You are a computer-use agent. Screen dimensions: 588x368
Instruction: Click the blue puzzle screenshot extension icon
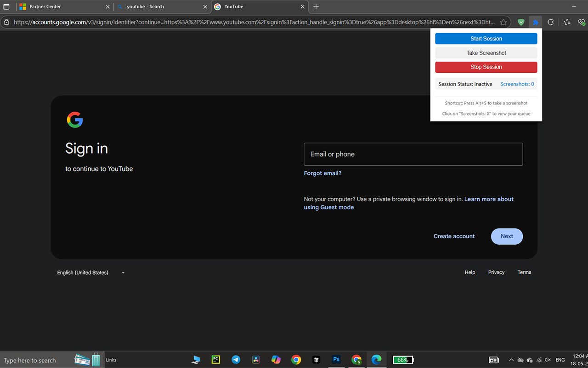[536, 22]
